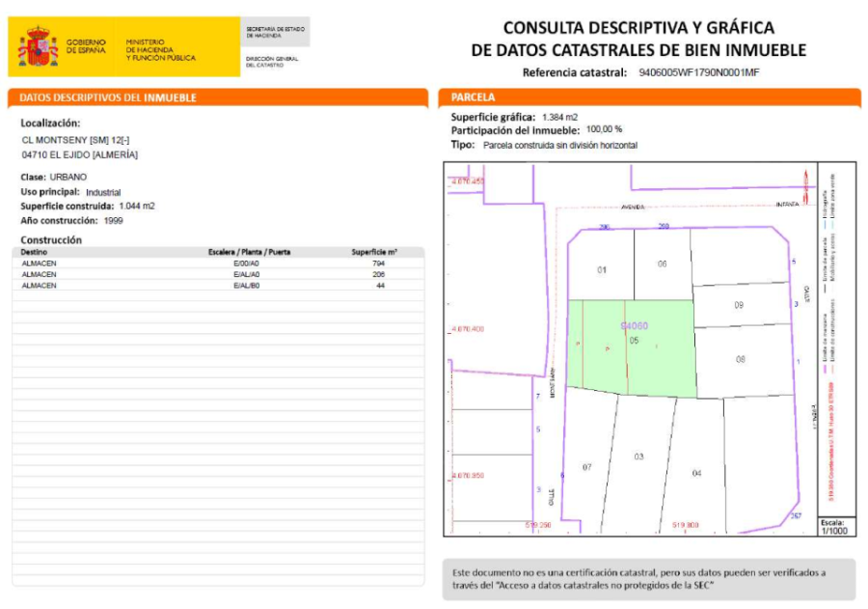
Task: Click coordinate label '519.300' on map
Action: [686, 525]
